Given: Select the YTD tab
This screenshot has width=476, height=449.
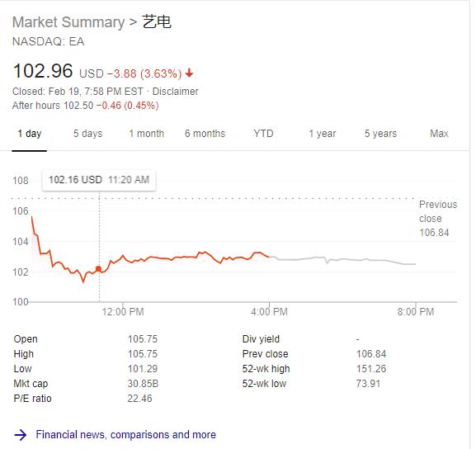Looking at the screenshot, I should [x=263, y=134].
